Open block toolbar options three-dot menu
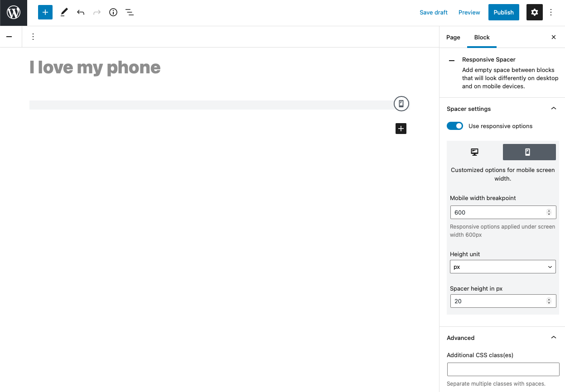The width and height of the screenshot is (565, 392). [x=33, y=37]
